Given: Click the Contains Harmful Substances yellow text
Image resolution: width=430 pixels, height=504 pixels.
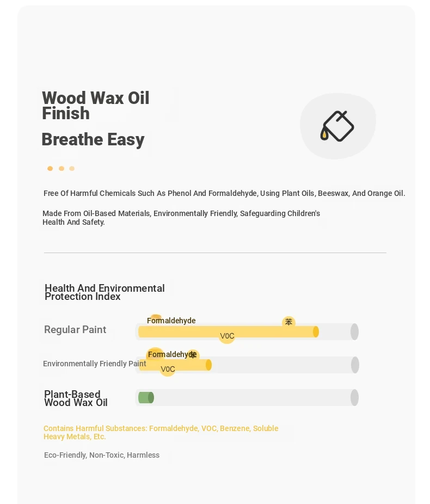Looking at the screenshot, I should coord(161,432).
